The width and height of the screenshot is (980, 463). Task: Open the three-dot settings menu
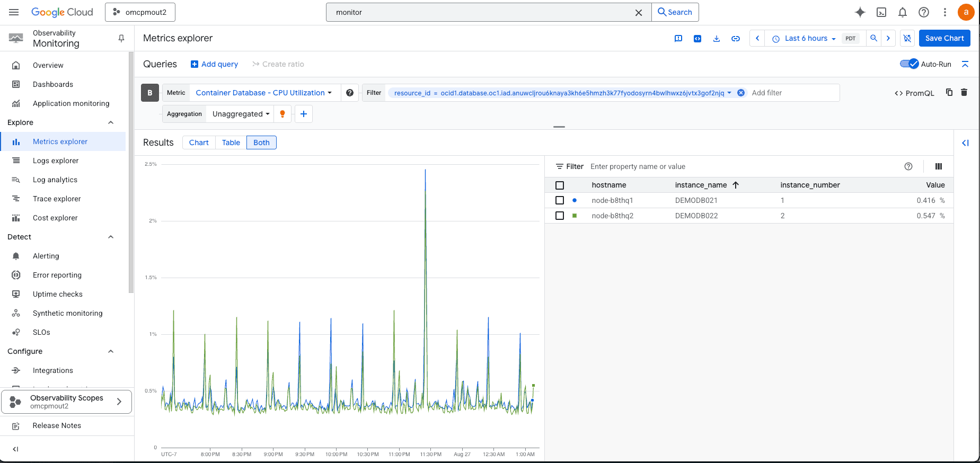tap(945, 12)
